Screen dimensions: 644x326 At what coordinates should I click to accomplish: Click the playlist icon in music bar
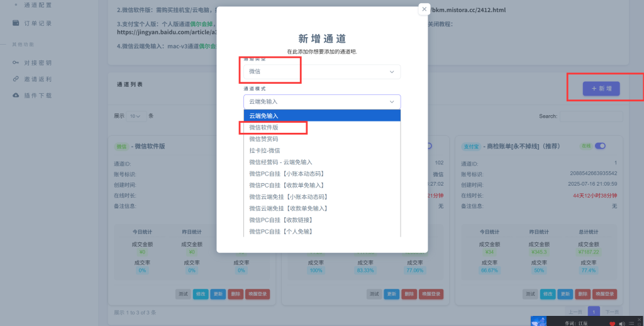coord(631,323)
